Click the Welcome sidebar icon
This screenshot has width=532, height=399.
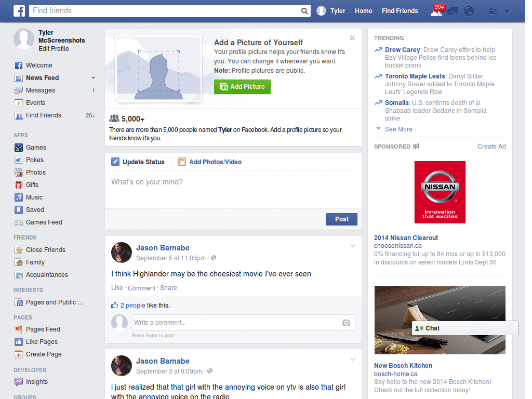pos(19,65)
